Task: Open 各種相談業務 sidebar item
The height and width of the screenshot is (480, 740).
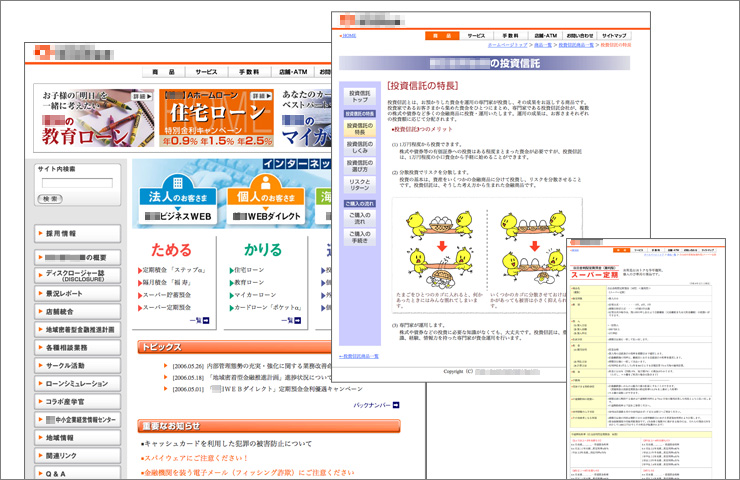Action: tap(77, 347)
